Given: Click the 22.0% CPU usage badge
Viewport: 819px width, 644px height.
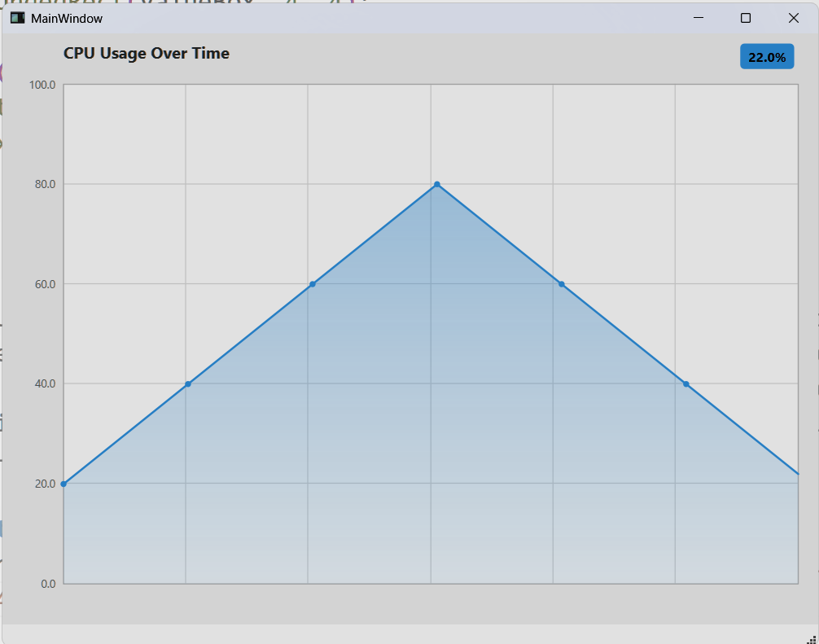Looking at the screenshot, I should pyautogui.click(x=766, y=56).
